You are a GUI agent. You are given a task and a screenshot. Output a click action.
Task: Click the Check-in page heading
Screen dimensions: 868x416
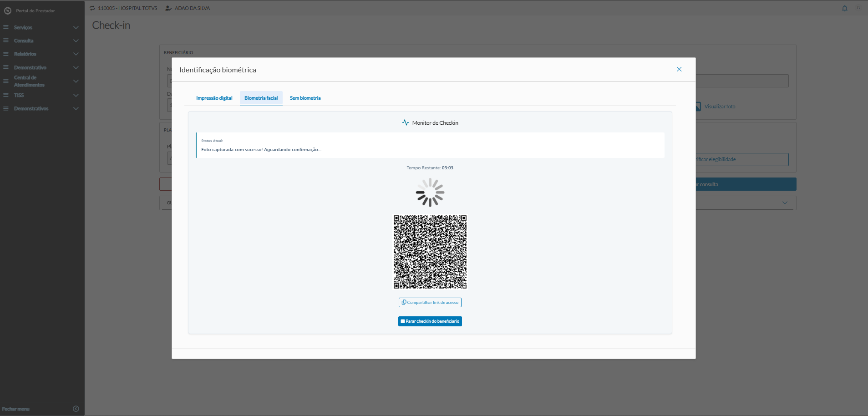(111, 25)
